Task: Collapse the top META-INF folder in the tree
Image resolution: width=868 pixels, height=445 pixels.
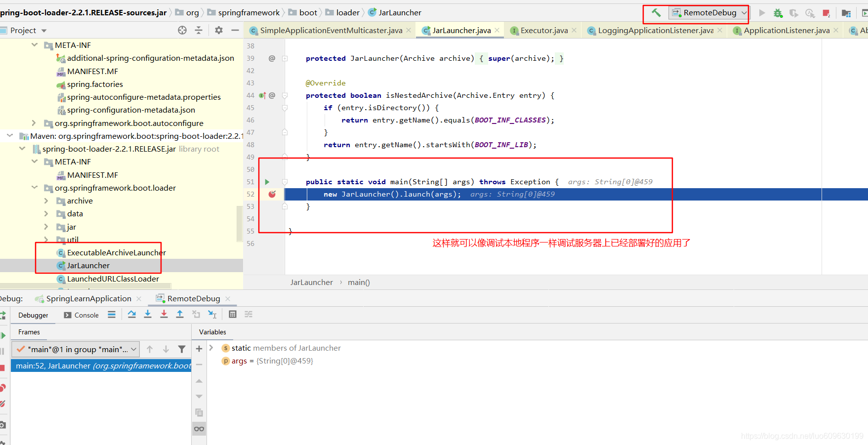Action: click(35, 45)
